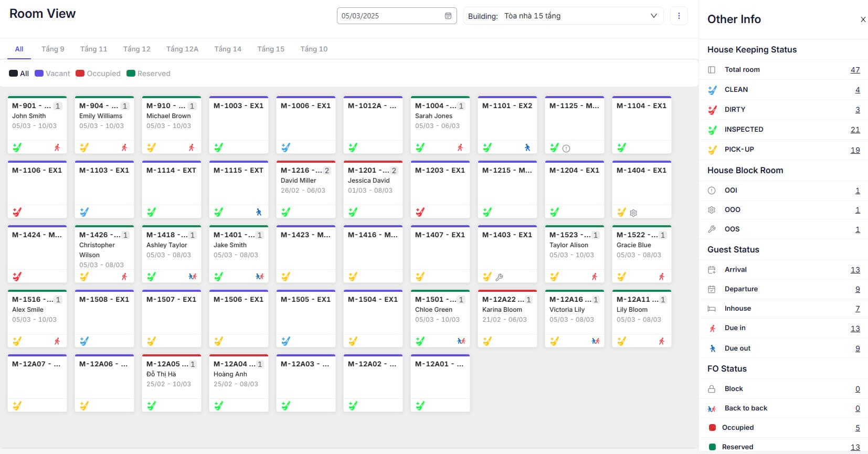Click the due-in icon on room M-1004

pyautogui.click(x=460, y=147)
